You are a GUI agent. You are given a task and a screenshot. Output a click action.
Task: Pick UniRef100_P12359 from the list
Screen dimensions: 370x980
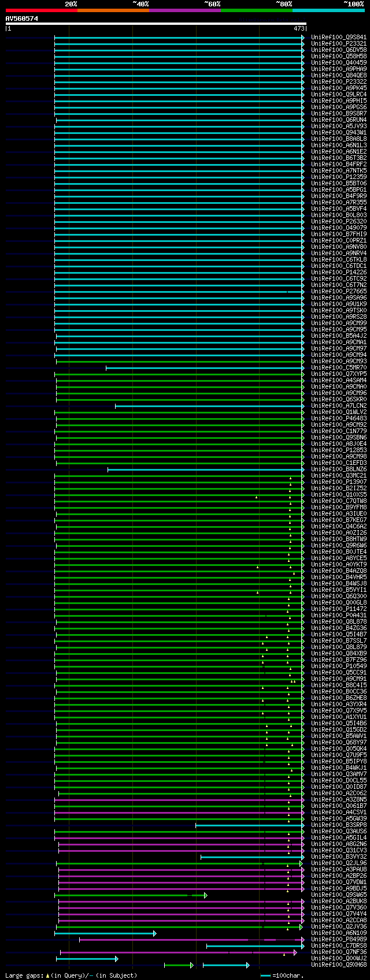coord(339,177)
